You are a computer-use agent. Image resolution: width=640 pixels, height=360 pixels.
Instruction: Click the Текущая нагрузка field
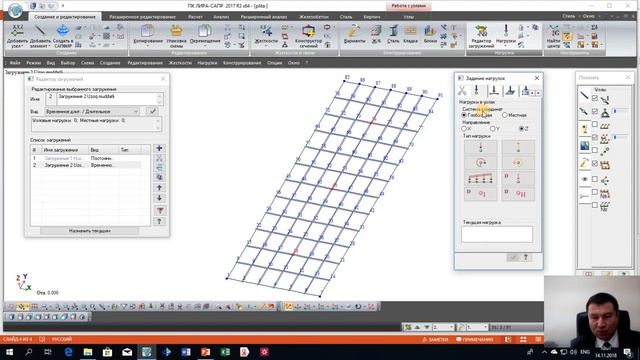(497, 234)
